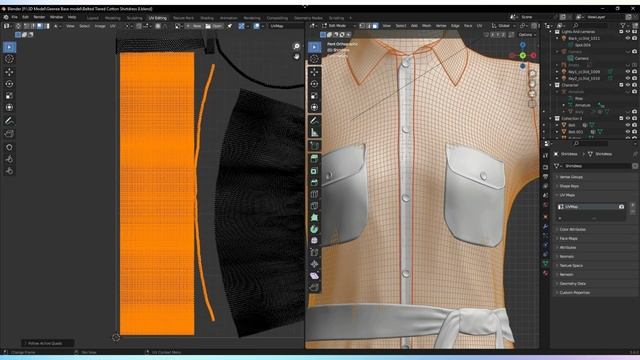Select the Cursor tool in 3D viewport
640x360 pixels.
(314, 59)
